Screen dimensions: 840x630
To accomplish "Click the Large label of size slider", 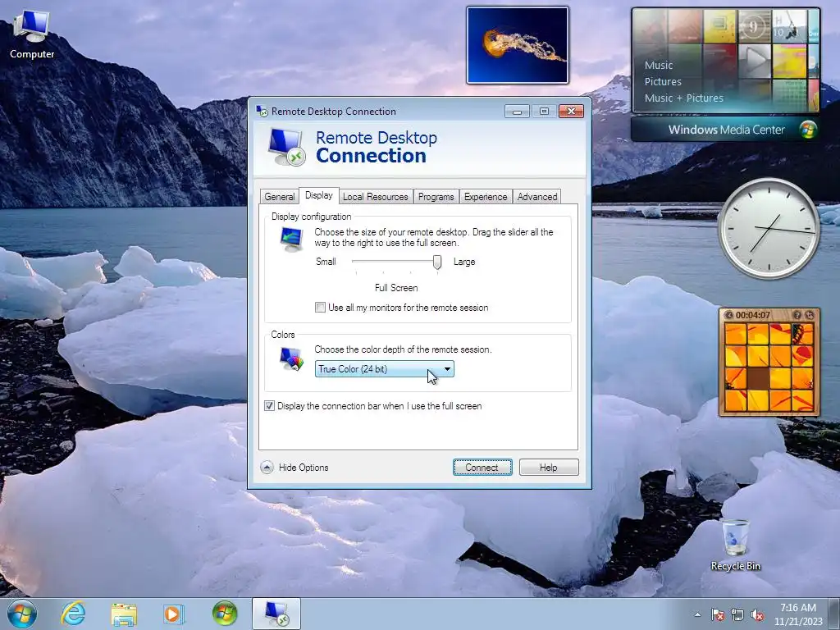I will [x=464, y=262].
